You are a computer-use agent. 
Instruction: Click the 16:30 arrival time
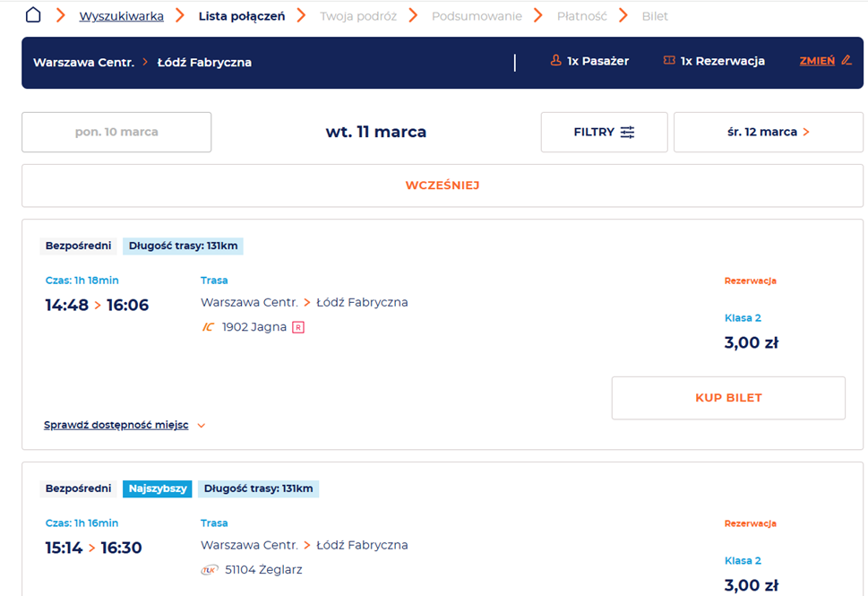pos(121,548)
